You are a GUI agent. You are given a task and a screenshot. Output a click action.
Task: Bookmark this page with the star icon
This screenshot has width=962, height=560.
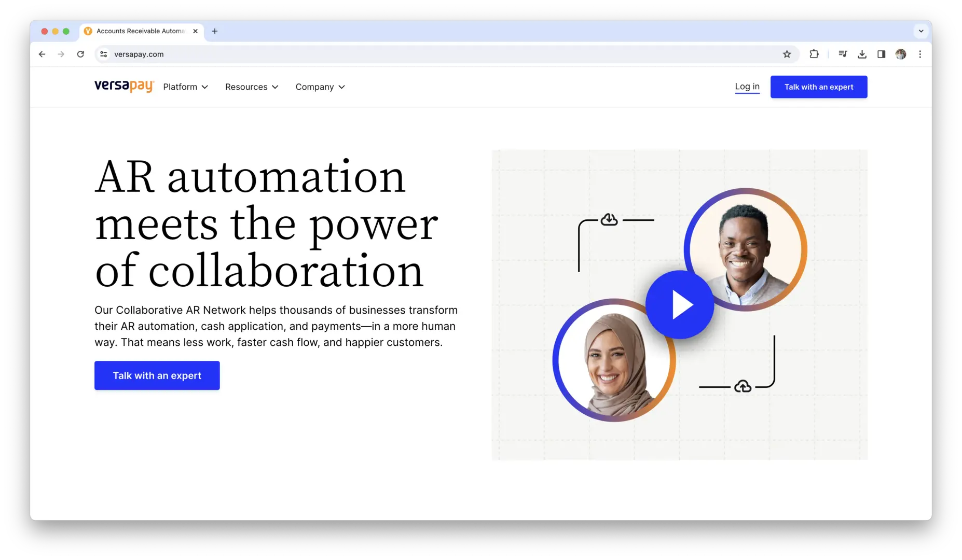pos(787,54)
